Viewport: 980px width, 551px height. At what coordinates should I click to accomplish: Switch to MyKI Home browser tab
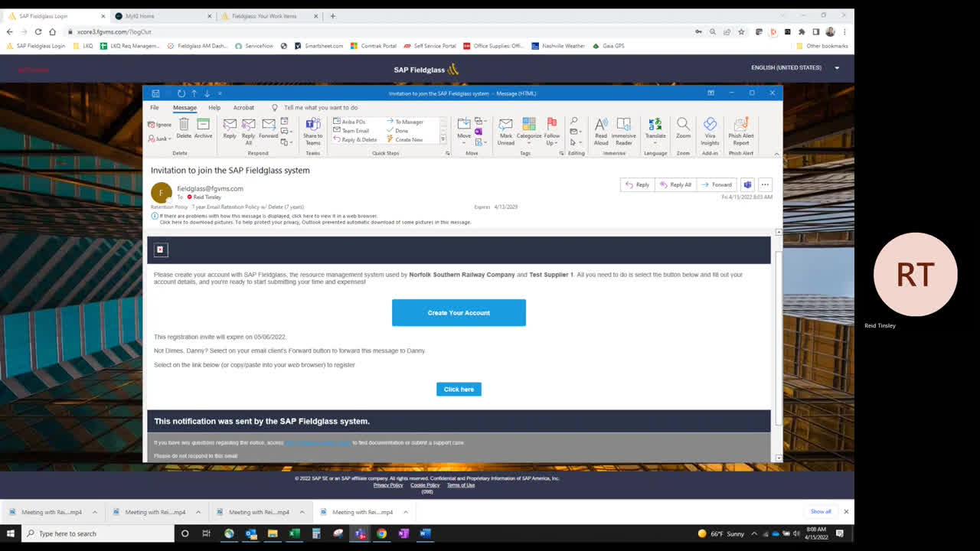[164, 16]
